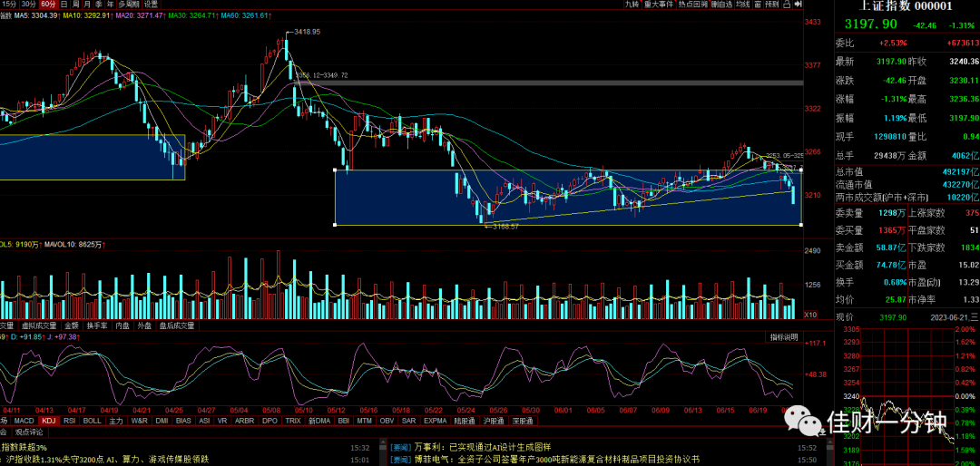Switch chart to weekly 周 period
This screenshot has height=466, width=980.
click(x=75, y=4)
